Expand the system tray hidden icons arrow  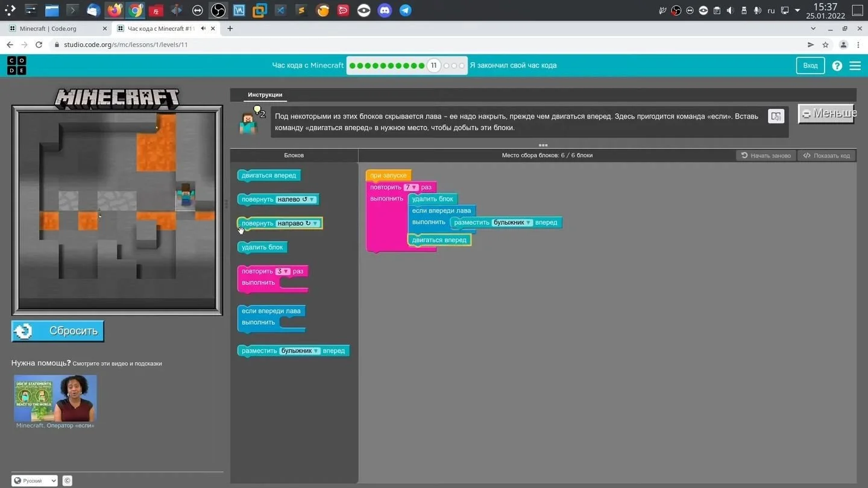[797, 10]
